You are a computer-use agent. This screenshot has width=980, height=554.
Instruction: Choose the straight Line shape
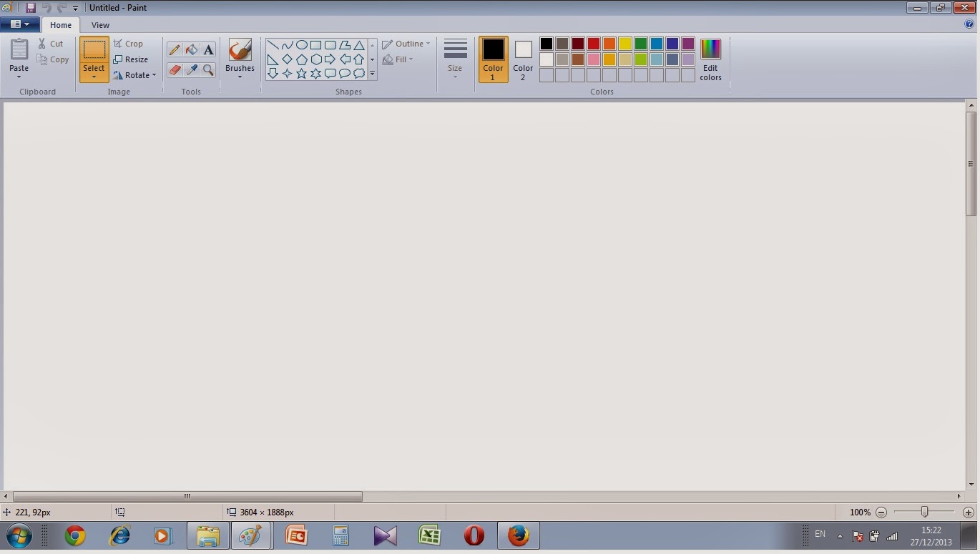click(x=273, y=45)
